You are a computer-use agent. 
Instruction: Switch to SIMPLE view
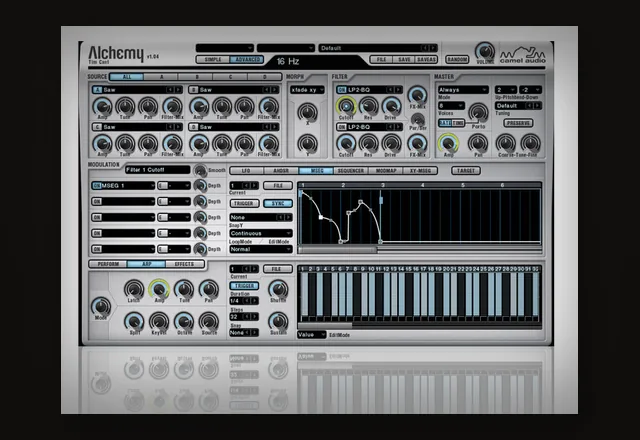(x=213, y=60)
